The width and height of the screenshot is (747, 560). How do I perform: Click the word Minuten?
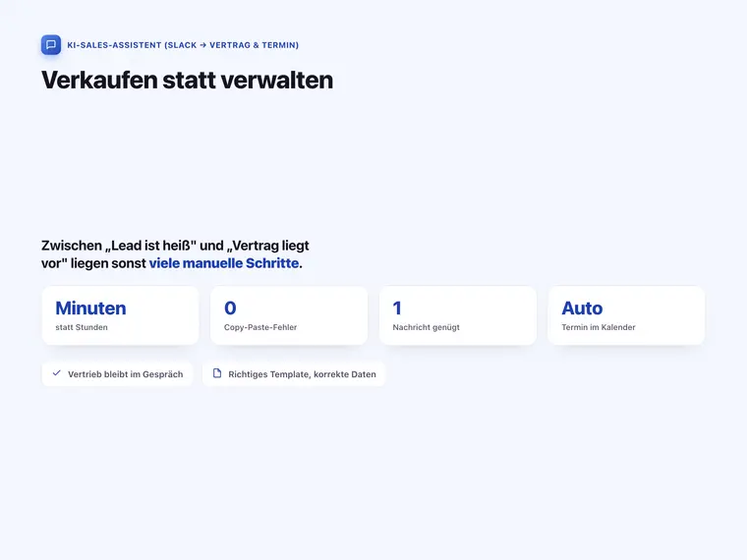click(x=91, y=308)
